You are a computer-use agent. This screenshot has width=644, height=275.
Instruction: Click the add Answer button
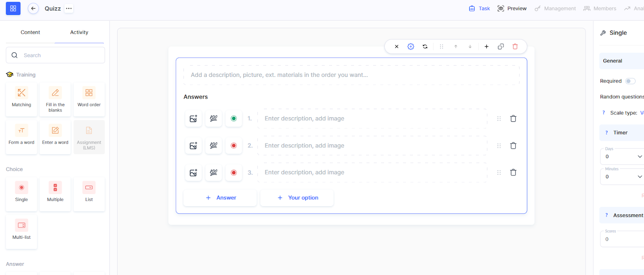pyautogui.click(x=220, y=198)
